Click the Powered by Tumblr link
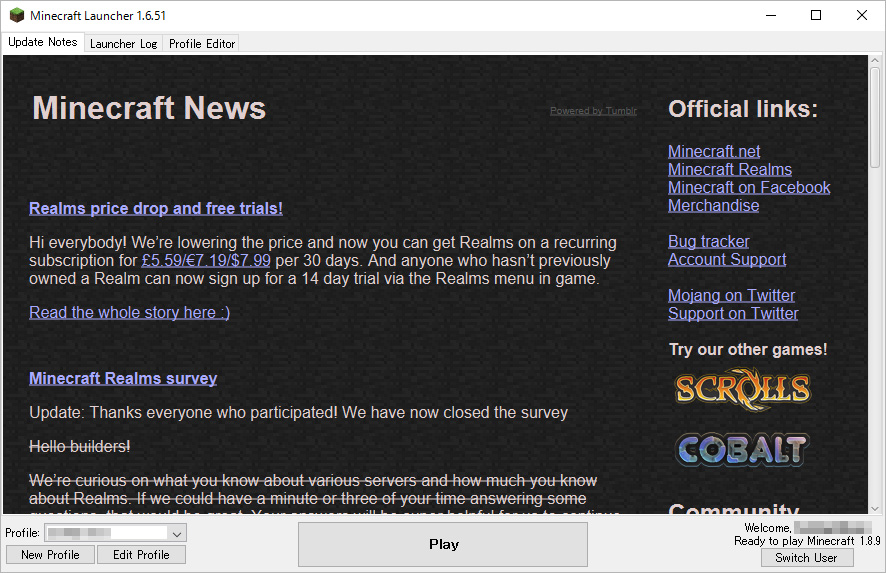 click(x=593, y=111)
